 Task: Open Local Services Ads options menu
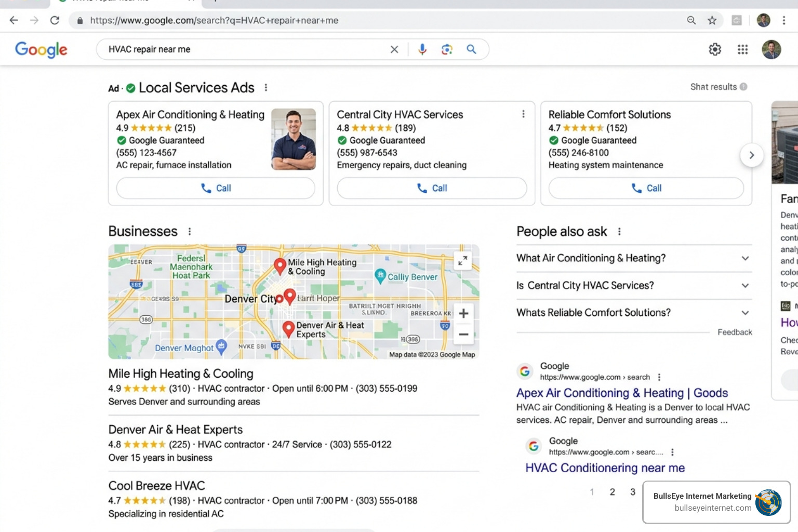pos(266,87)
